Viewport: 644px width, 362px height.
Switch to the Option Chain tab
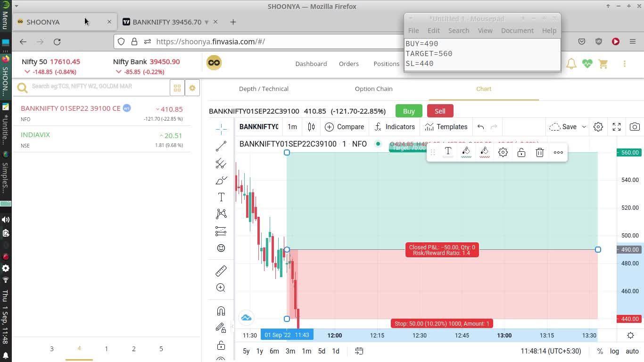point(374,89)
